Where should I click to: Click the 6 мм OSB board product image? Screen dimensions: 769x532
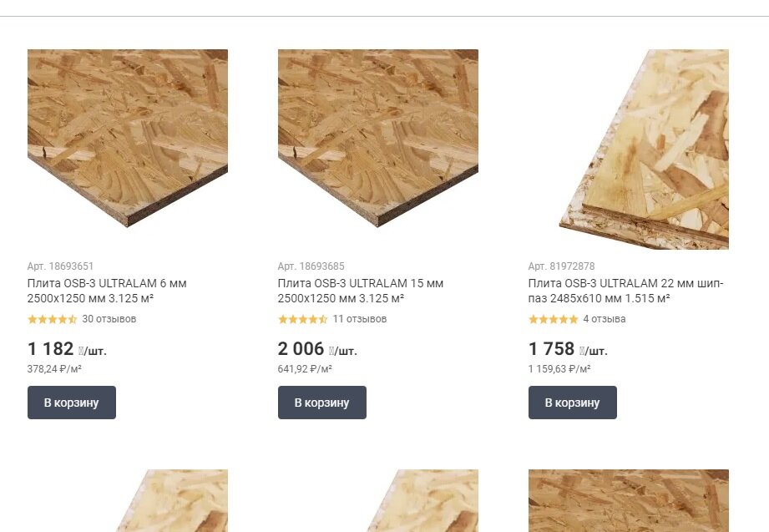pos(128,139)
